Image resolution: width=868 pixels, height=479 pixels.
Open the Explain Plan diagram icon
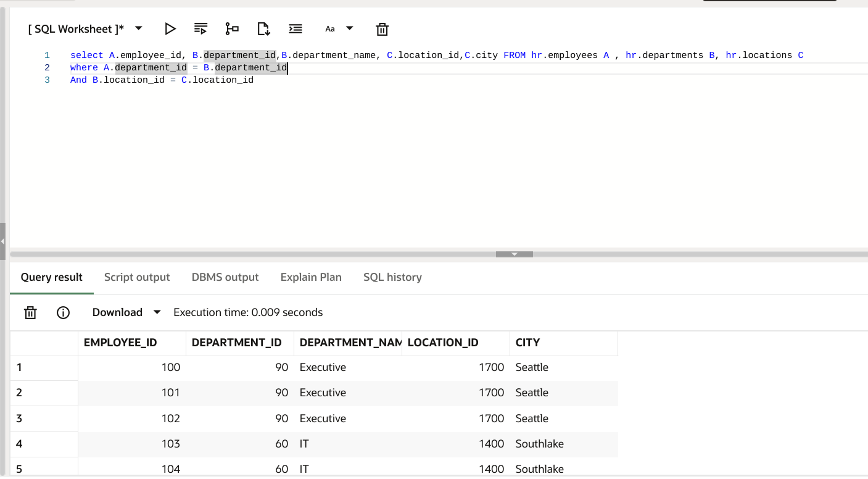(232, 28)
